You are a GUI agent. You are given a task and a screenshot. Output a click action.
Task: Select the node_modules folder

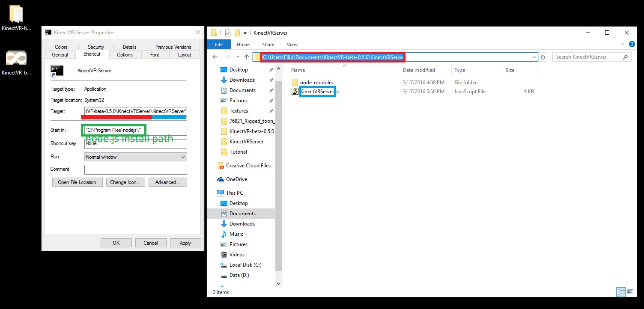[316, 83]
